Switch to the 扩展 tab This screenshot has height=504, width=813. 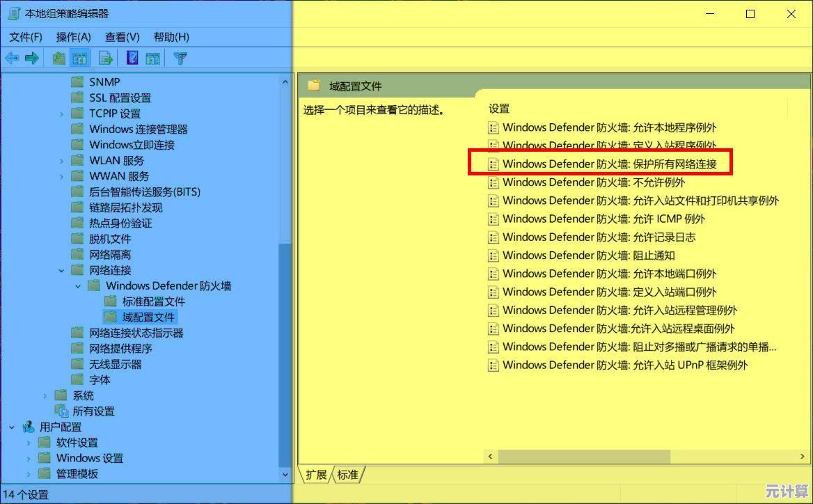click(317, 475)
